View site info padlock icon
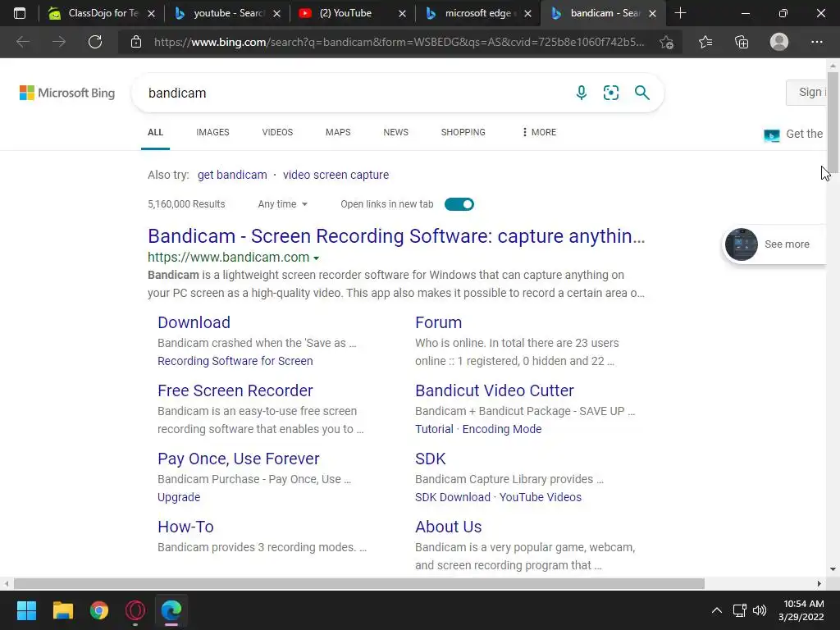The width and height of the screenshot is (840, 630). click(x=136, y=42)
